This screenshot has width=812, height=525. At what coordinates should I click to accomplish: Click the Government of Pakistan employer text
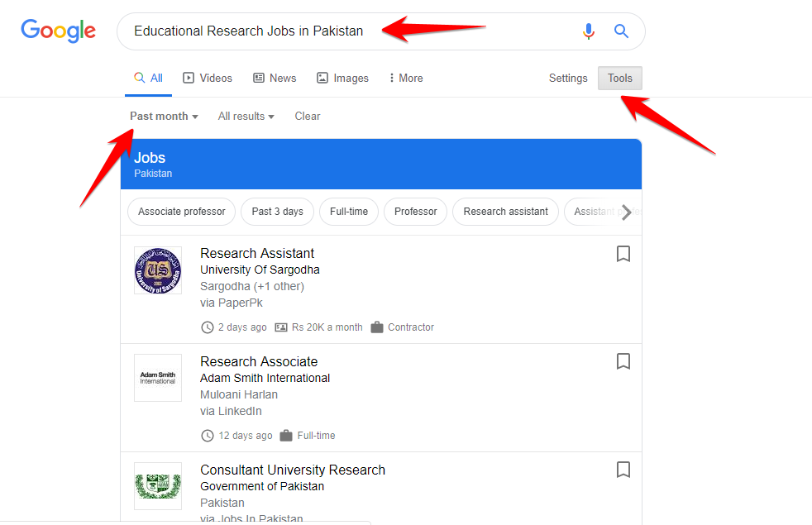262,486
